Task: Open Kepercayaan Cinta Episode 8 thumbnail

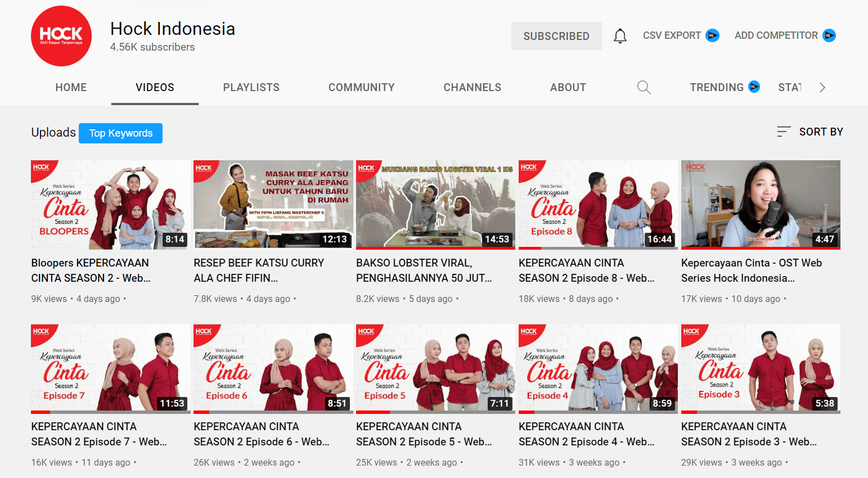Action: (598, 204)
